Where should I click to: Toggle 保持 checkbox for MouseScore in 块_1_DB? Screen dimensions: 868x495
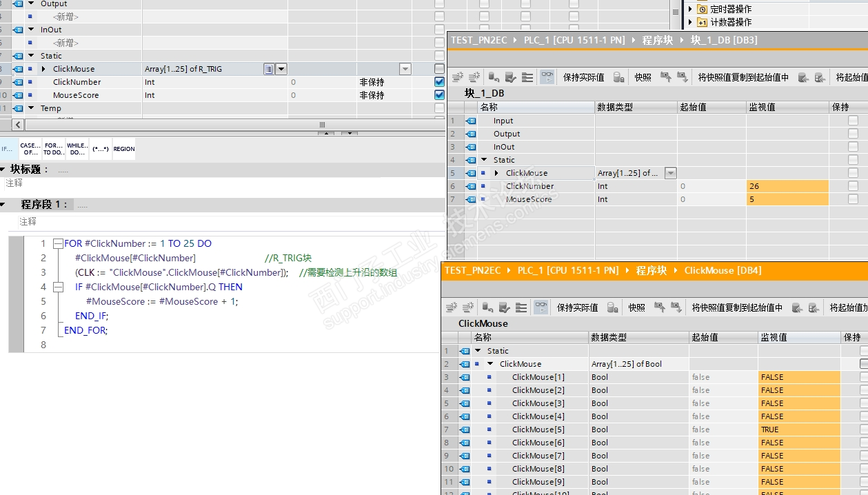coord(853,199)
